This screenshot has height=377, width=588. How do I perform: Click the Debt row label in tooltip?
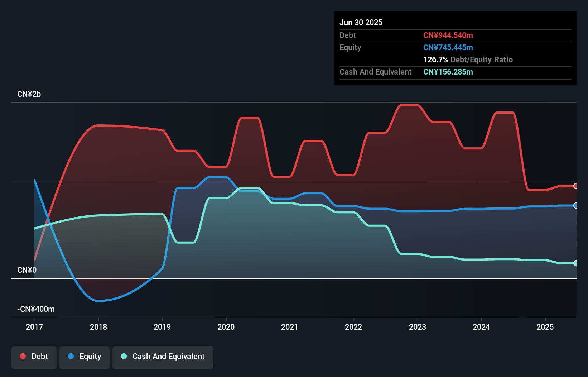pos(347,35)
